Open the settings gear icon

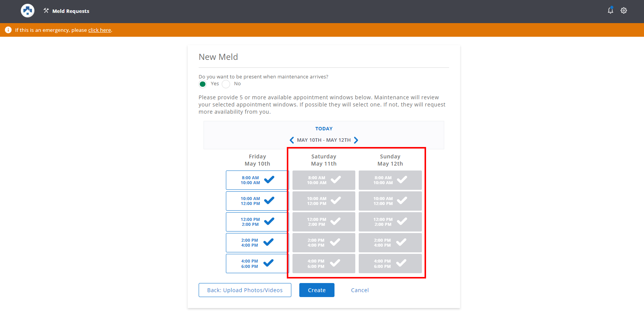(x=624, y=11)
